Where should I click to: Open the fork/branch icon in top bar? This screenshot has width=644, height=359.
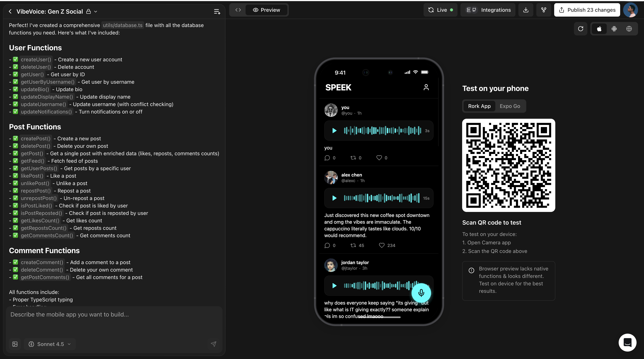pos(544,10)
